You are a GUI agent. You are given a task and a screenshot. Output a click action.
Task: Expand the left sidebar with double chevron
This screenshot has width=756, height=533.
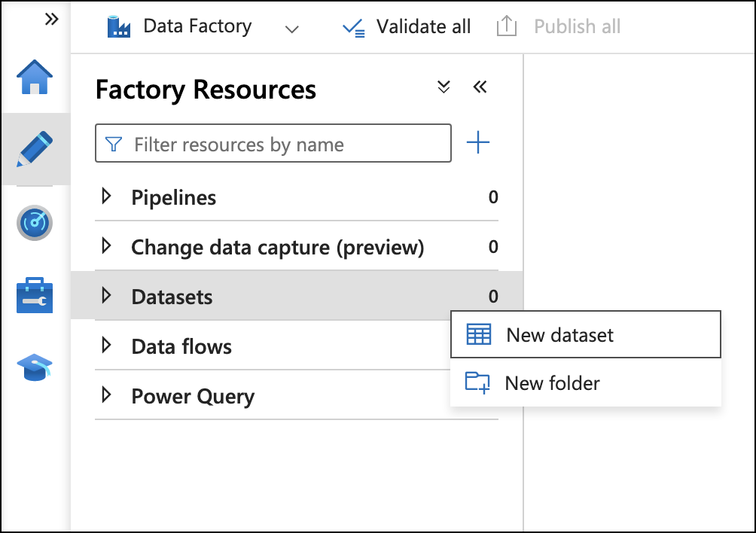point(51,20)
